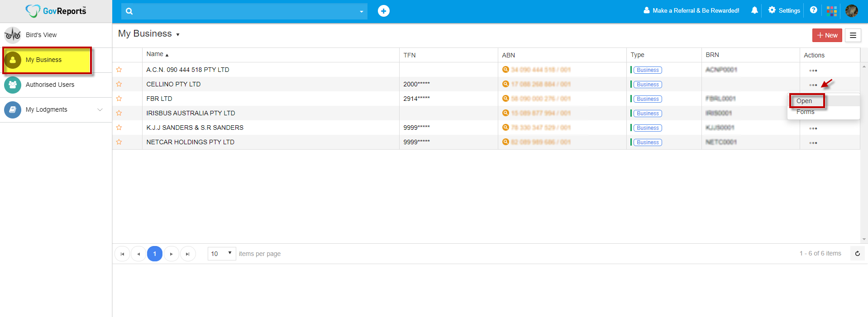
Task: Click the blue plus quick-add icon
Action: click(383, 11)
